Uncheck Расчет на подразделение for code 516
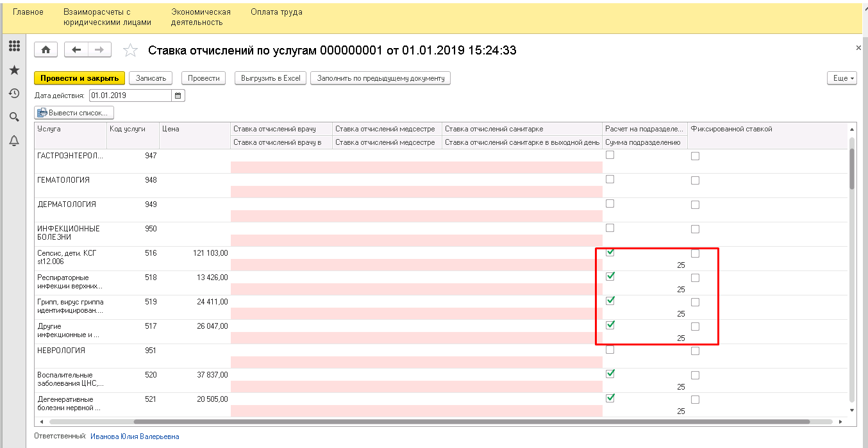868x448 pixels. coord(610,252)
